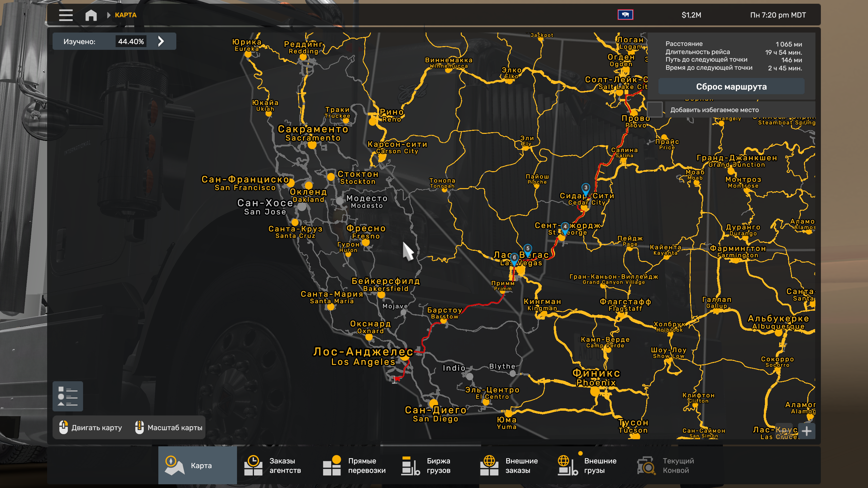Open the map legend list icon
The width and height of the screenshot is (868, 488).
click(67, 396)
